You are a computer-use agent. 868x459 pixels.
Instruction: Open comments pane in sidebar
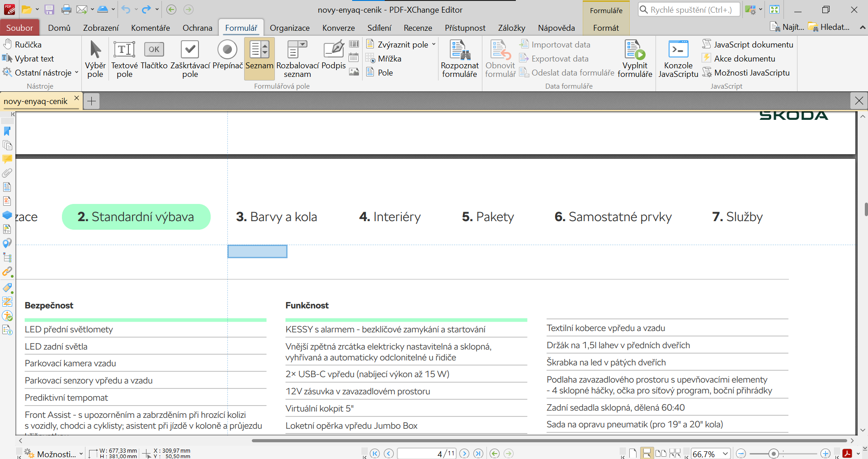point(7,159)
